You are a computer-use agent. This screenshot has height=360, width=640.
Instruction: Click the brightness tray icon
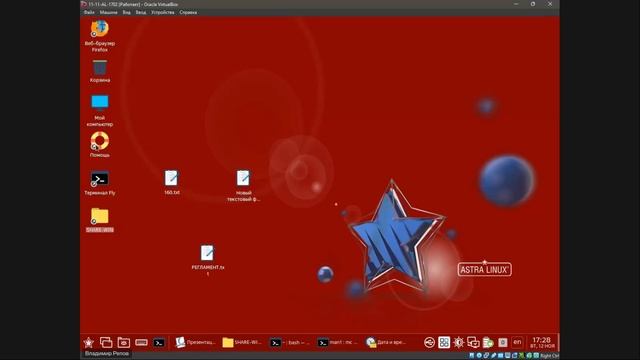tap(459, 342)
